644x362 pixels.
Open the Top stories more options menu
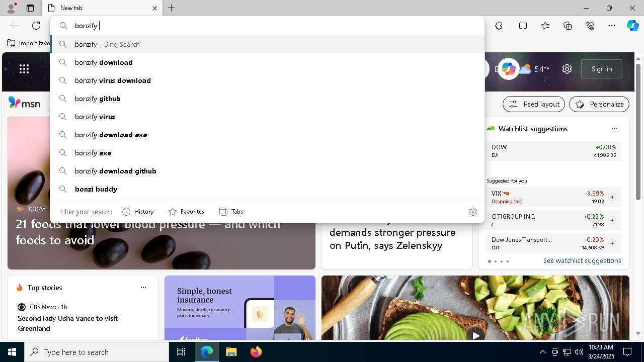click(x=143, y=288)
